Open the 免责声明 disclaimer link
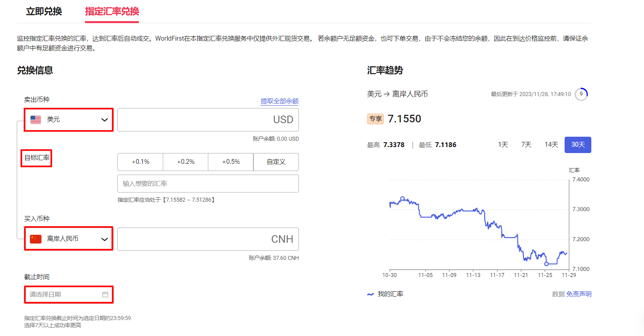Viewport: 644px width, 336px height. (x=579, y=294)
